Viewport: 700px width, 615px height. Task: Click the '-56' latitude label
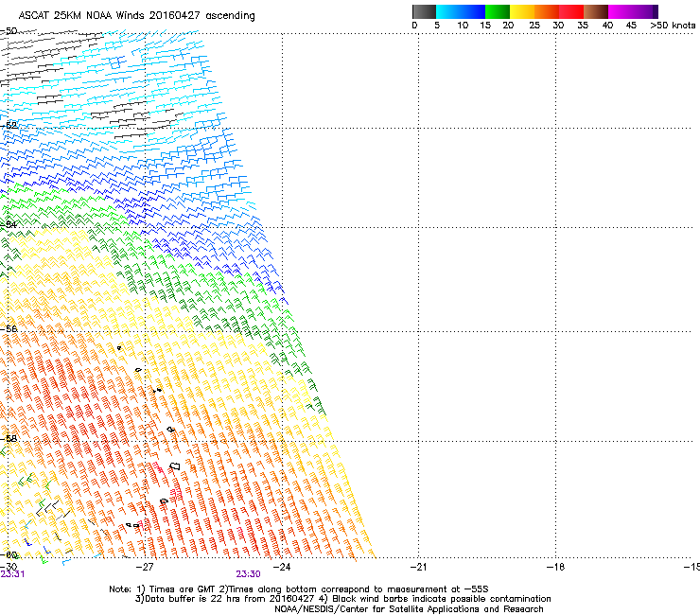(9, 328)
